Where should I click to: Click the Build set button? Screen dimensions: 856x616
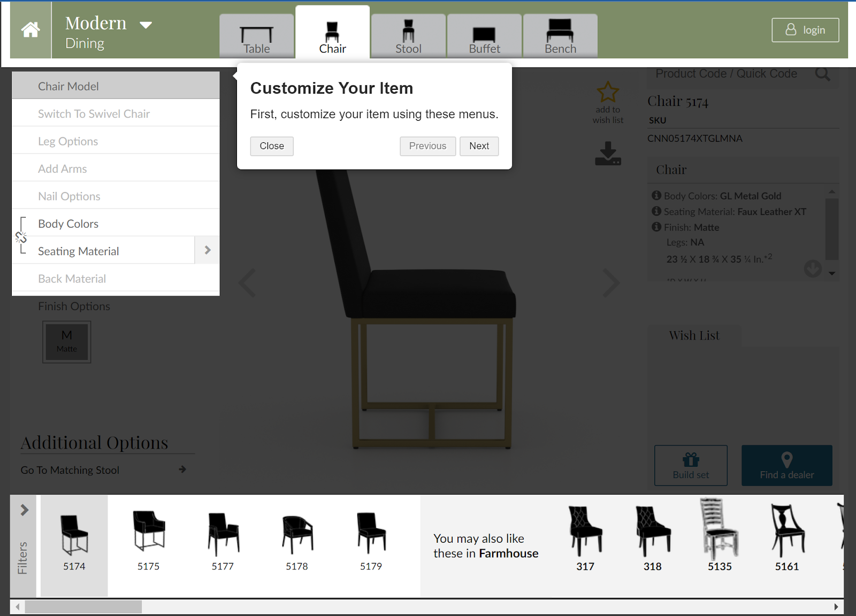point(691,465)
